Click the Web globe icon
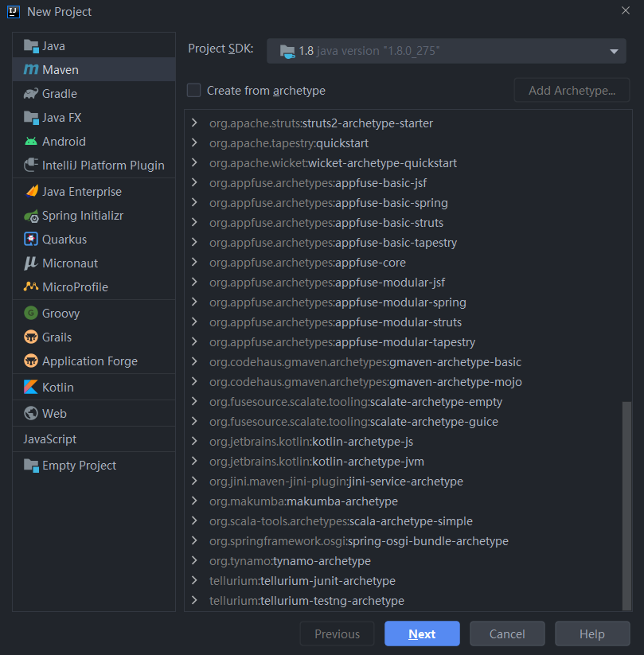The width and height of the screenshot is (644, 655). 31,413
